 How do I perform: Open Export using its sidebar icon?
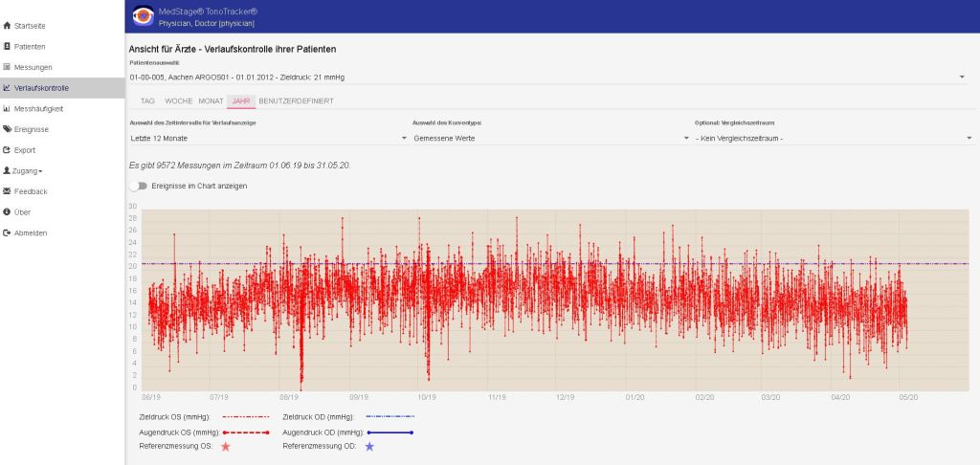[7, 150]
